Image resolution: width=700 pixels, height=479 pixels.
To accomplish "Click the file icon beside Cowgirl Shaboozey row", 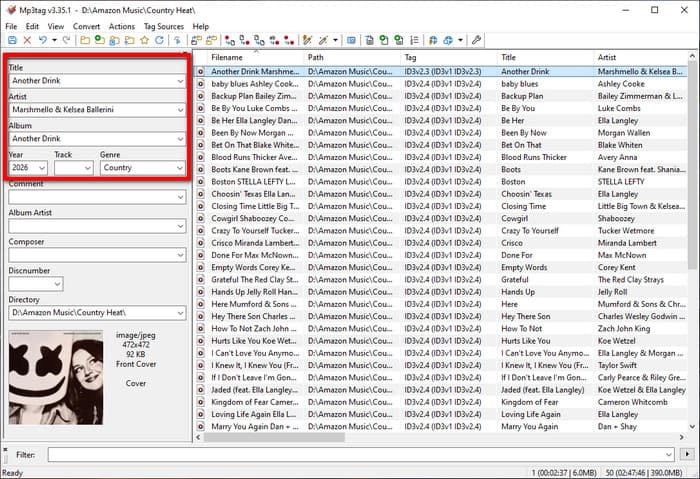I will tap(200, 218).
